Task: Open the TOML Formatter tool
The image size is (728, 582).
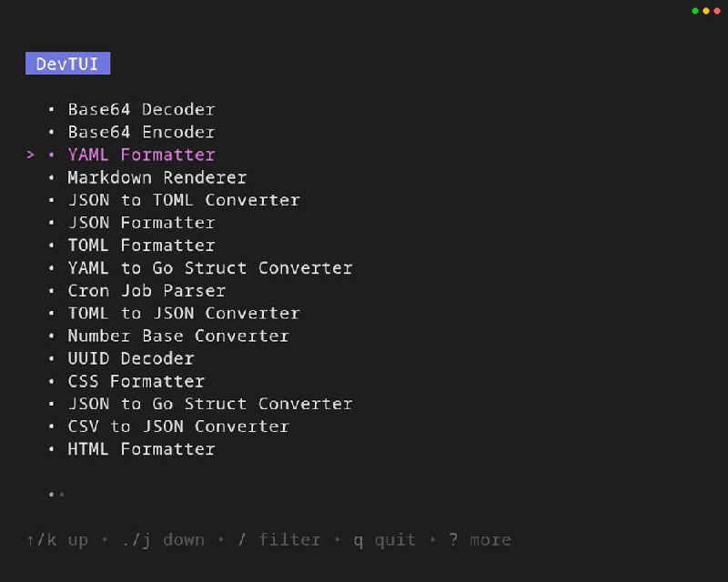Action: (x=141, y=246)
